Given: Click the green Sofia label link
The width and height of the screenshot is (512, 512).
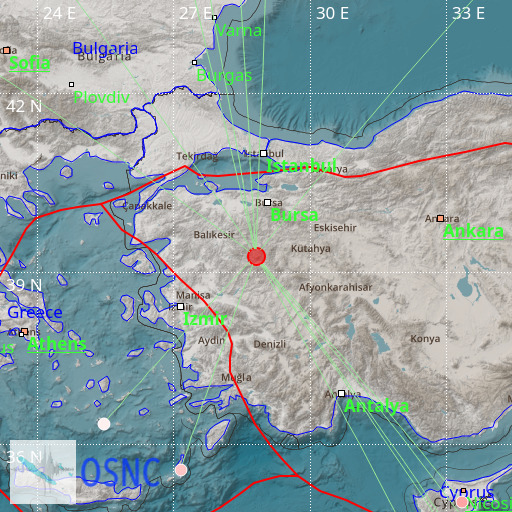Looking at the screenshot, I should point(29,63).
